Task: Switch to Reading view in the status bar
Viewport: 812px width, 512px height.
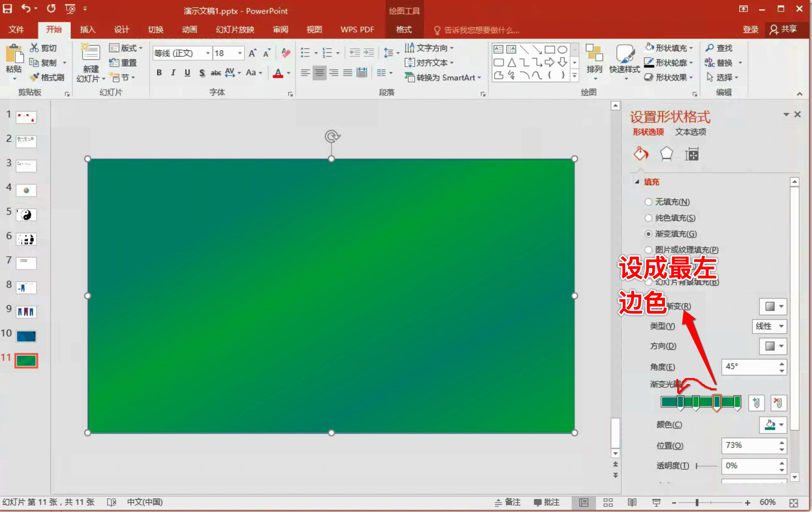Action: point(632,502)
